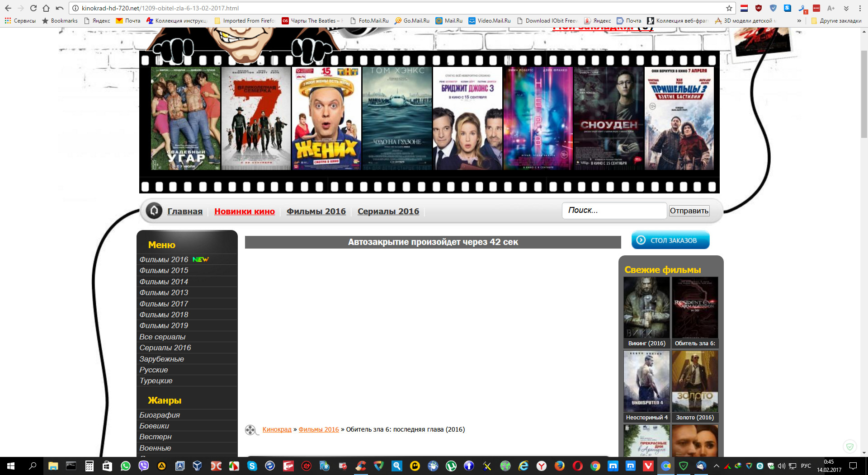Open the uBlock shield extension icon

(x=759, y=8)
